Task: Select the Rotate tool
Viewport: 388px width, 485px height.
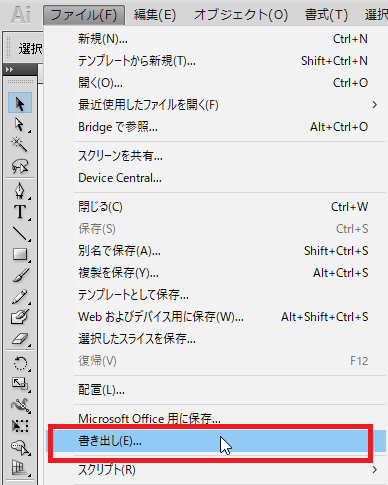Action: point(20,363)
